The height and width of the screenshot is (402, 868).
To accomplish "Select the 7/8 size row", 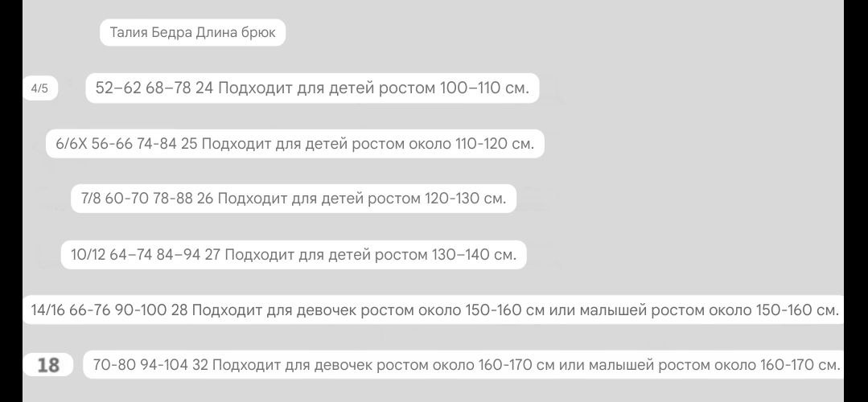I will [x=294, y=199].
